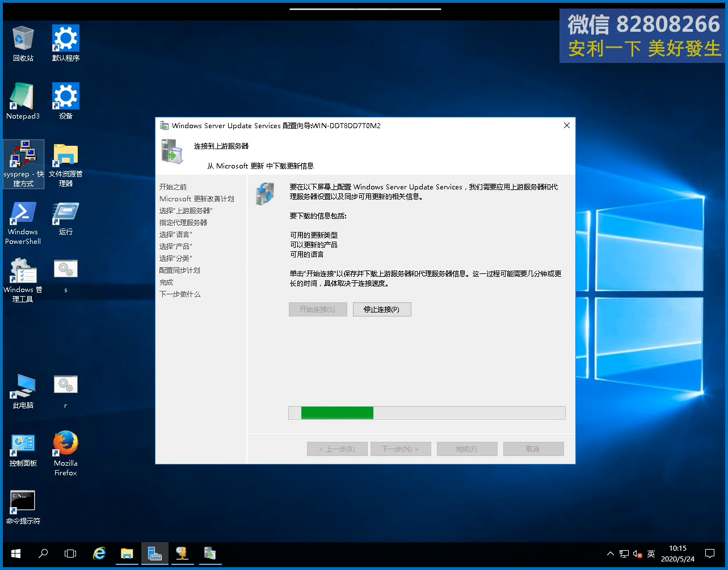Click the disabled 开始连接(S) button

[318, 309]
